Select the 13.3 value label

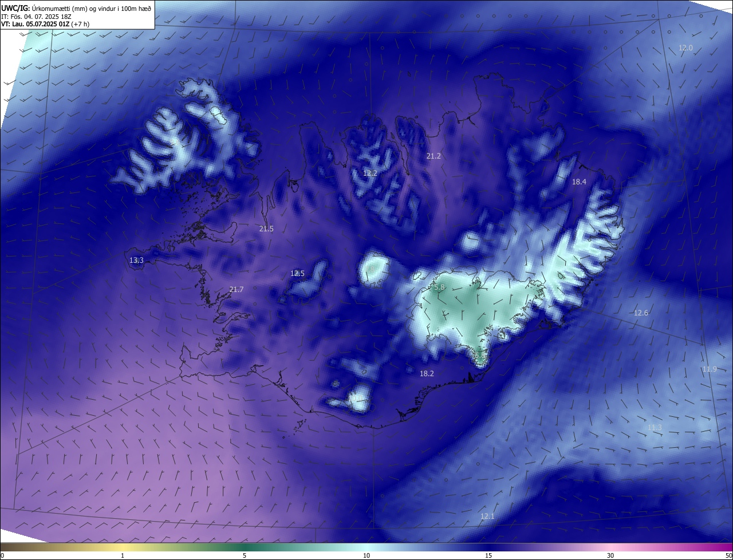coord(136,260)
